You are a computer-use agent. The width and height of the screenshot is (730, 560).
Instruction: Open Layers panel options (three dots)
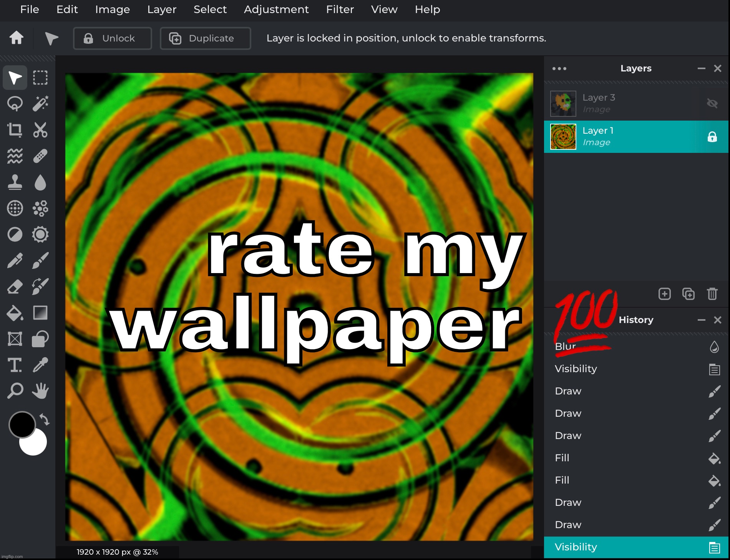[559, 68]
